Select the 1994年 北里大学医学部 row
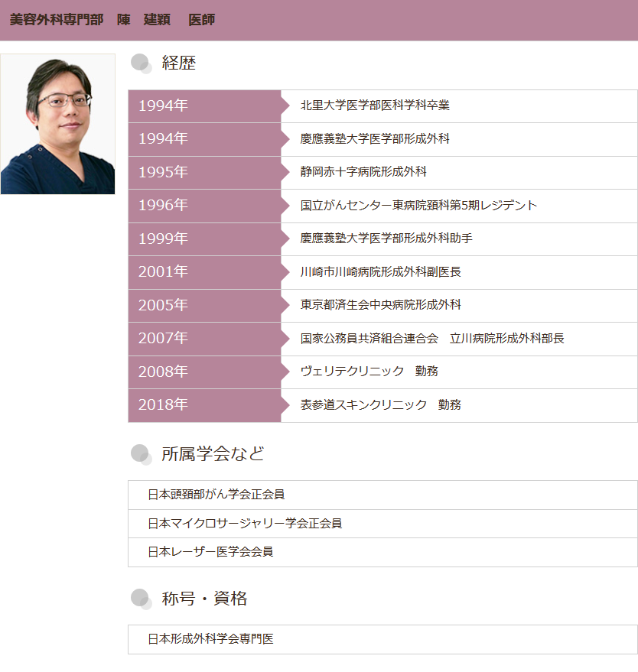The width and height of the screenshot is (638, 672). coord(375,106)
